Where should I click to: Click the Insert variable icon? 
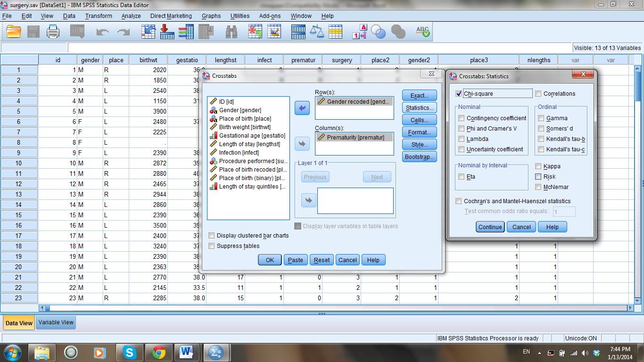click(274, 32)
